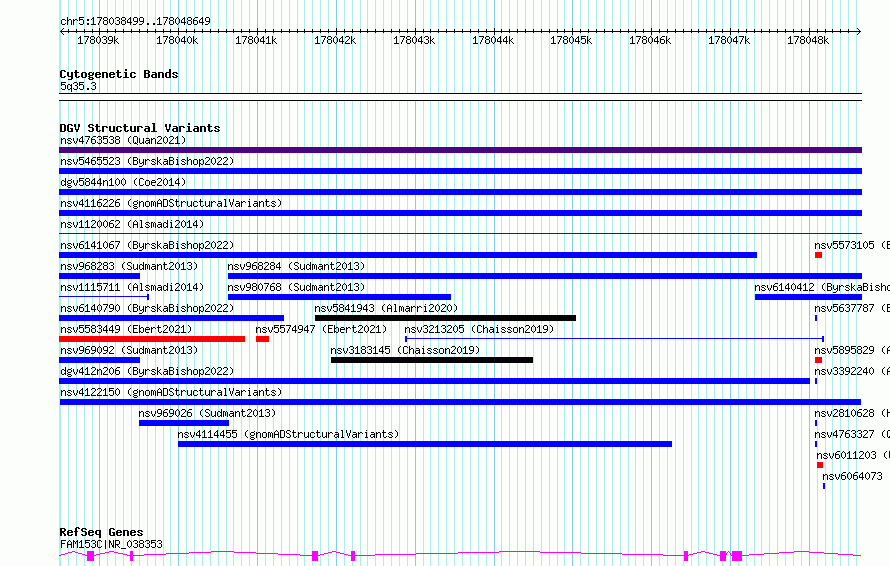This screenshot has height=566, width=890.
Task: Open the nsv6140412 variant label
Action: point(822,287)
